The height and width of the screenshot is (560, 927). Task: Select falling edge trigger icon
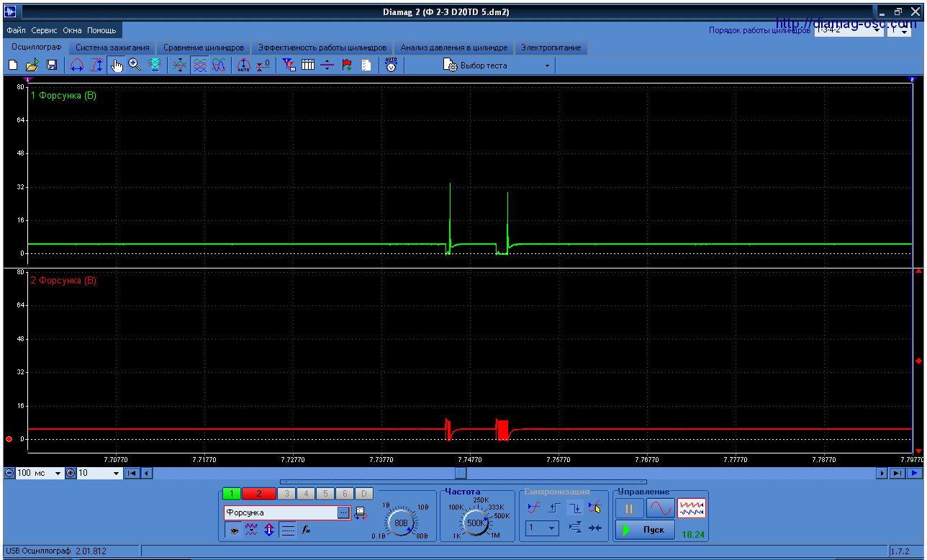574,507
